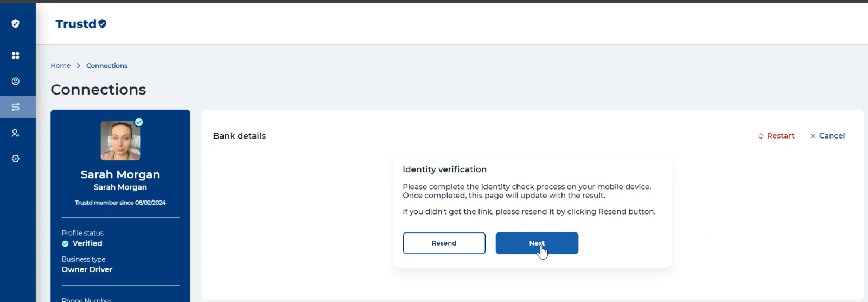Open Sarah Morgan's profile photo

coord(120,141)
